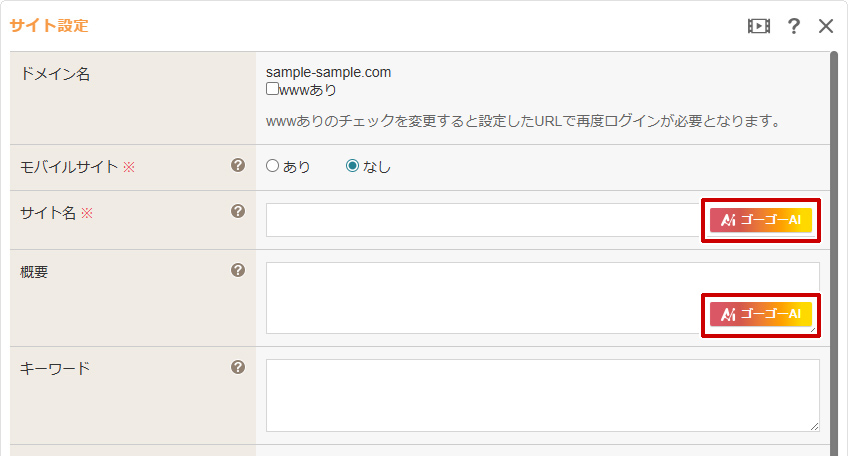
Task: Click the サイト設定 dialog title
Action: point(49,26)
